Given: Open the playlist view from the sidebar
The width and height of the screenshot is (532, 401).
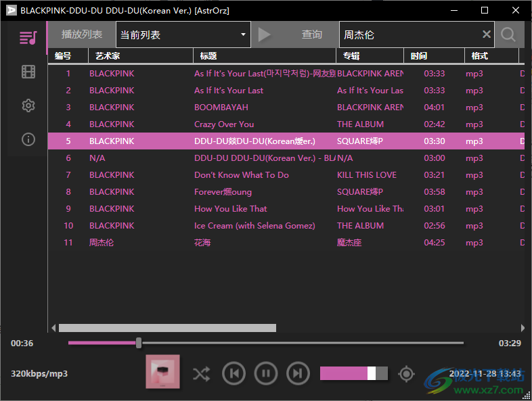Looking at the screenshot, I should coord(28,38).
